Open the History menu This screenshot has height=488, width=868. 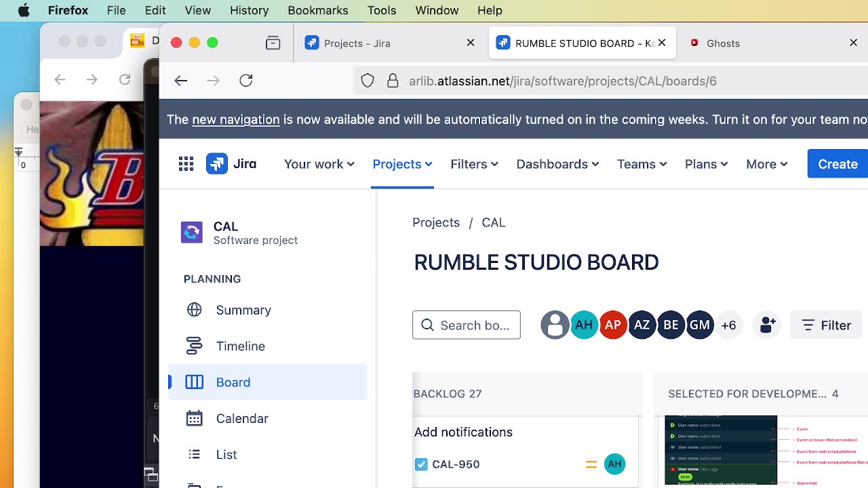coord(249,10)
